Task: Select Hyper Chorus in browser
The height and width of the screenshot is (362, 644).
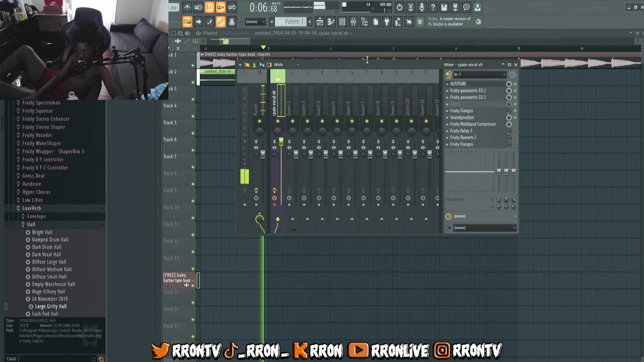Action: (36, 192)
